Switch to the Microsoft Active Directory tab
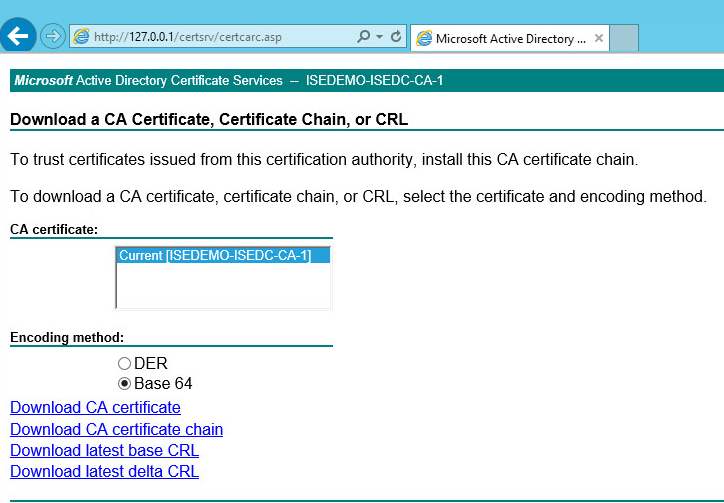The height and width of the screenshot is (503, 724). coord(510,38)
